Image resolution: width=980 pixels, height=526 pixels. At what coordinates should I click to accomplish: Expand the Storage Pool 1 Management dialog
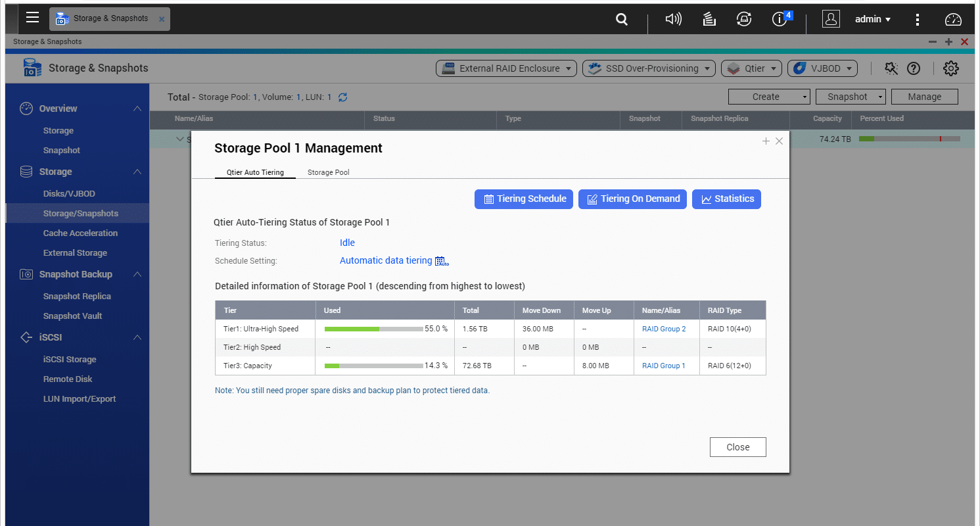[x=766, y=141]
